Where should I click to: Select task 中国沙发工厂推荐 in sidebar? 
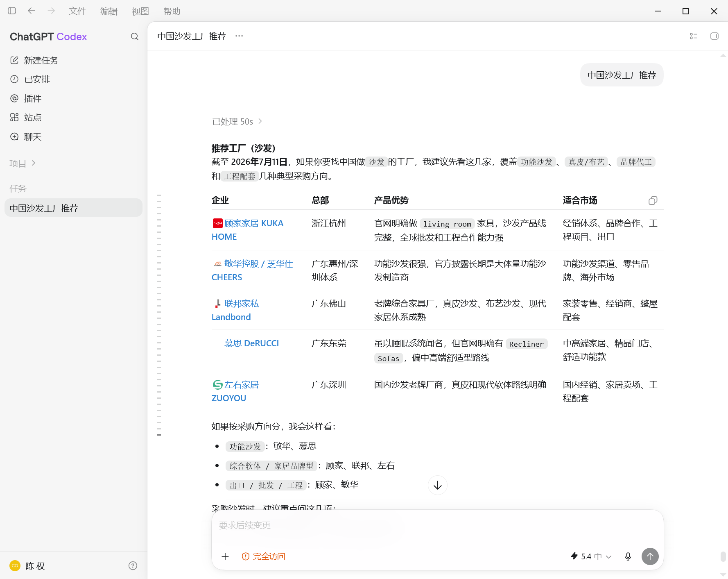click(74, 208)
